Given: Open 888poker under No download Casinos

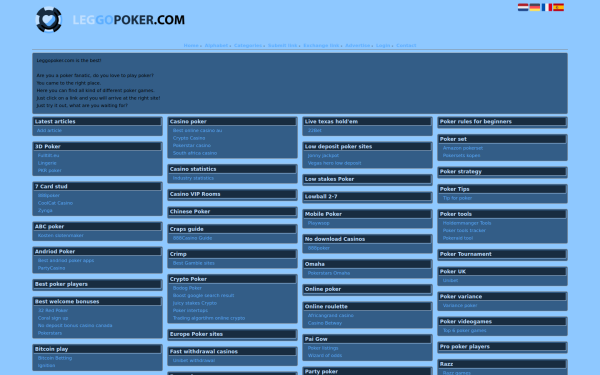Looking at the screenshot, I should (x=318, y=248).
